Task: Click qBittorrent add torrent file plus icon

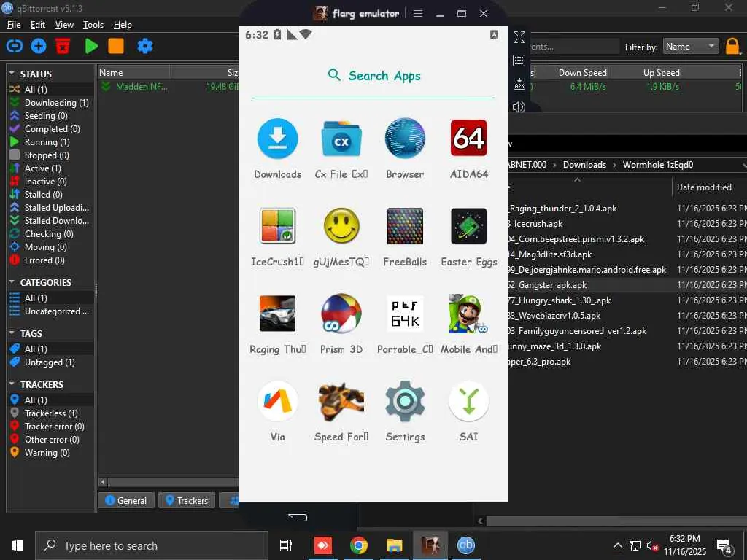Action: point(39,46)
